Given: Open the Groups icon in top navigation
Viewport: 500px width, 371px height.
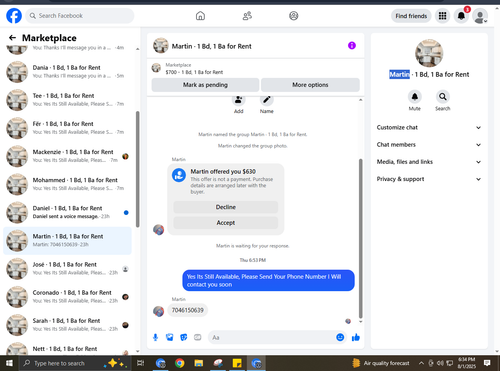Looking at the screenshot, I should [294, 16].
